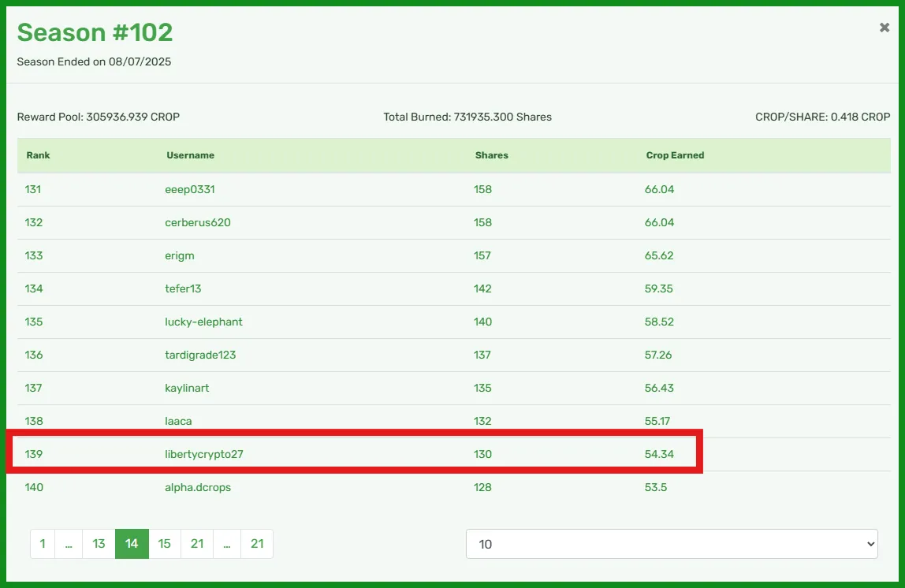905x588 pixels.
Task: Select username libertycrypto27 in row 139
Action: point(204,454)
